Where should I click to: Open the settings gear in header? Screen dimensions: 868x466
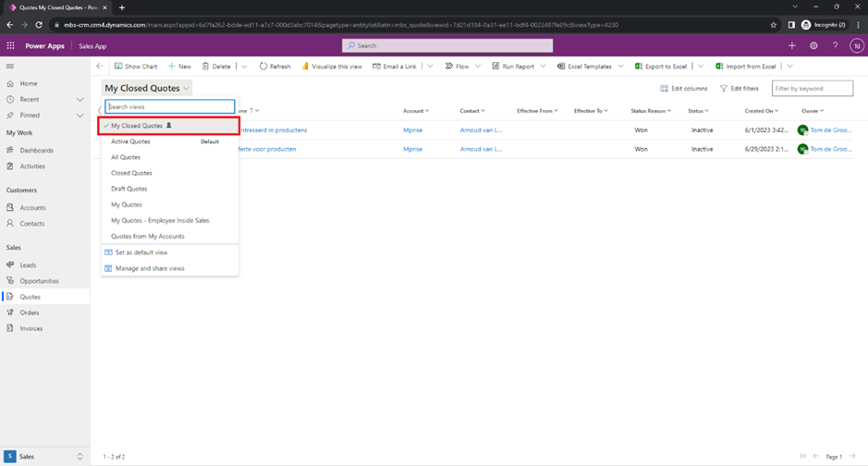[813, 46]
